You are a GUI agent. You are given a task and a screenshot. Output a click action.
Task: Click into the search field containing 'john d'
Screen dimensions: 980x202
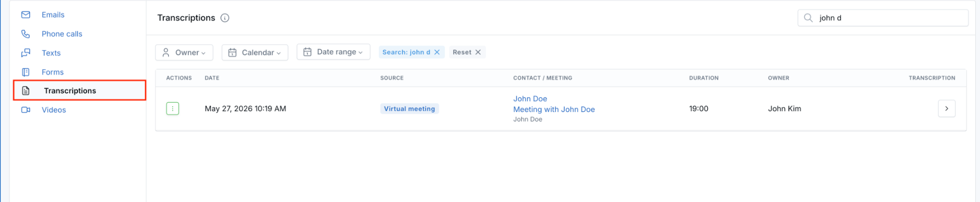click(883, 18)
